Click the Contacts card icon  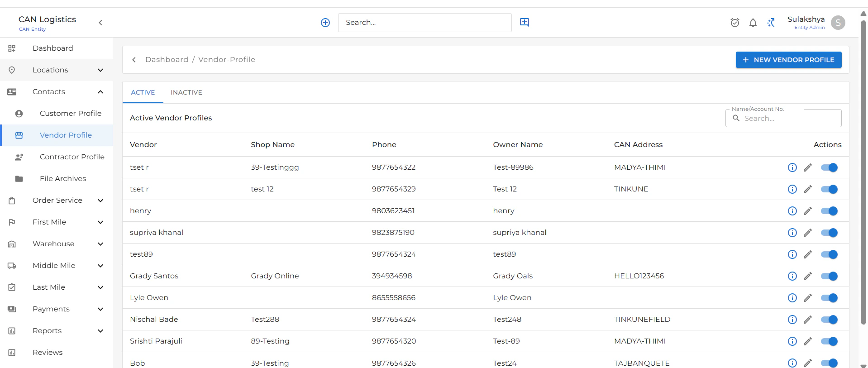(x=12, y=92)
